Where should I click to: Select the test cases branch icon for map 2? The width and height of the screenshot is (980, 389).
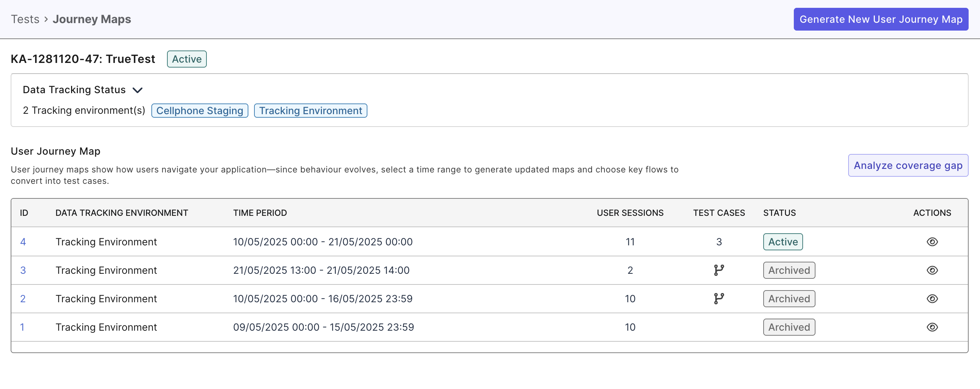pos(719,298)
